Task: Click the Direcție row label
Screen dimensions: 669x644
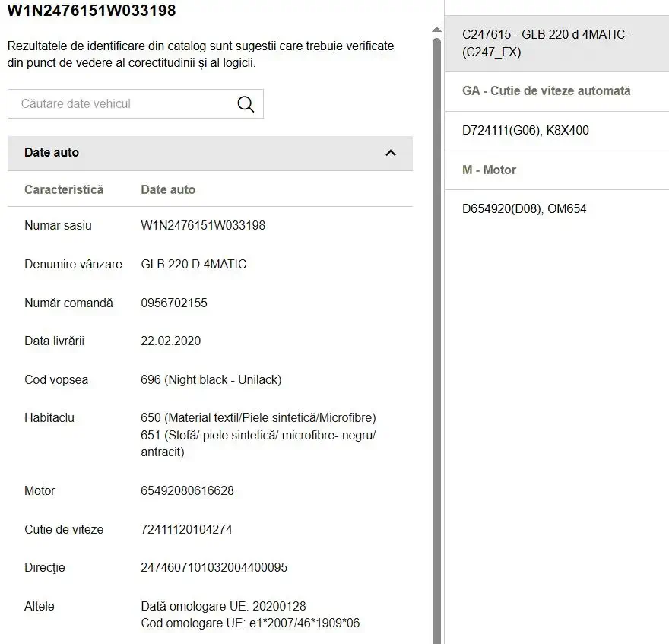Action: point(45,568)
